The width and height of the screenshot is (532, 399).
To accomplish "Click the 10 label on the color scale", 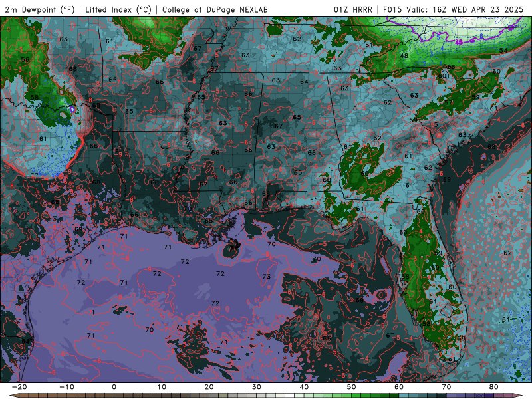I will pyautogui.click(x=162, y=387).
